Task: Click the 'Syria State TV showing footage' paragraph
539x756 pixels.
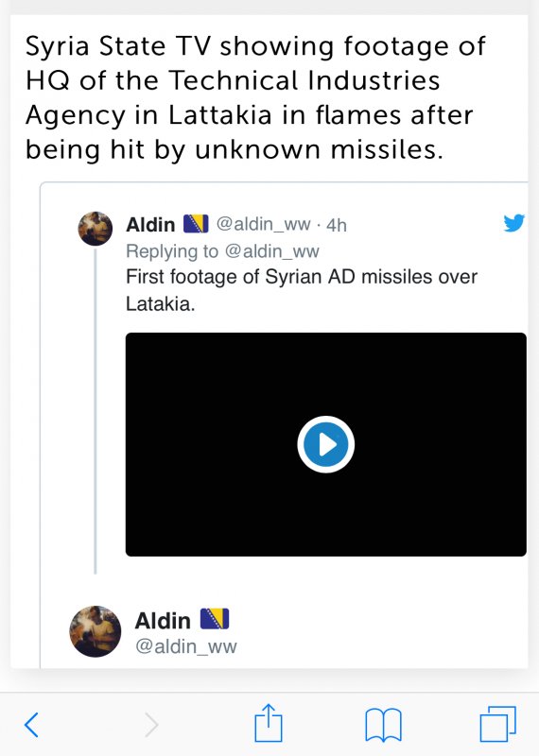Action: tap(255, 97)
